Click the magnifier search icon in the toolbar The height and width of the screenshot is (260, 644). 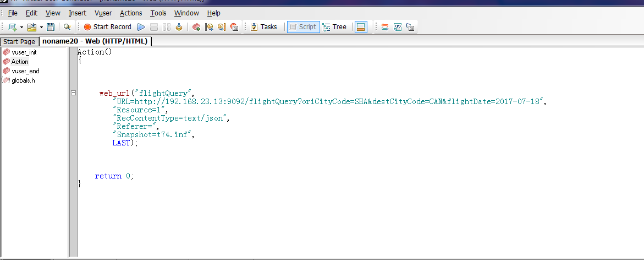[67, 27]
